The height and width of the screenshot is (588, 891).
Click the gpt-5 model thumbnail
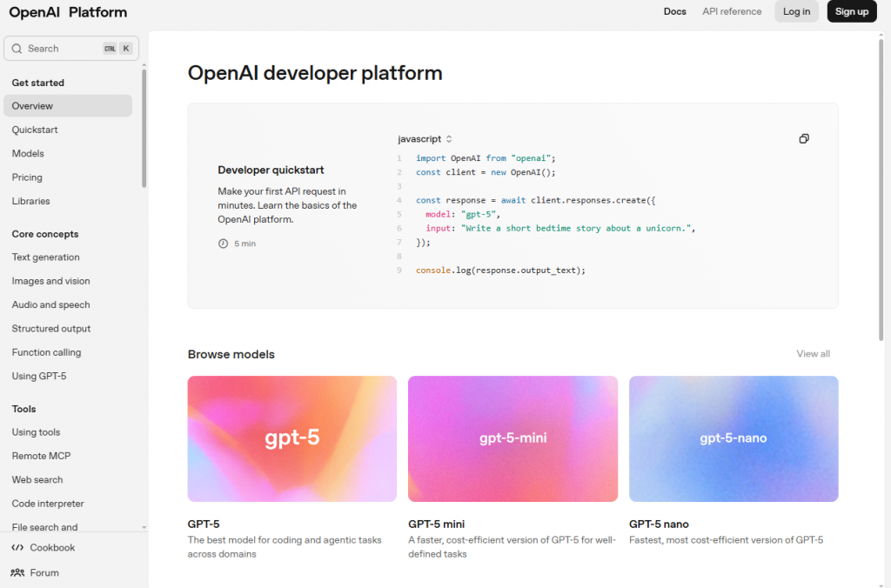(x=292, y=438)
